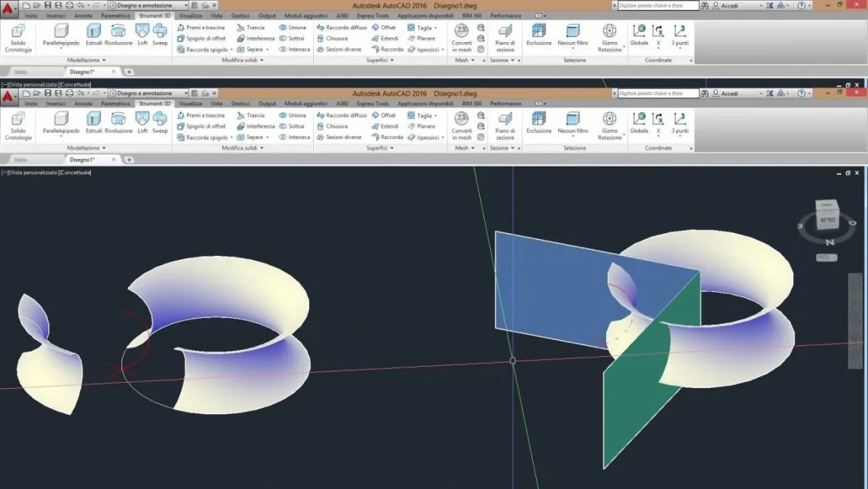Image resolution: width=868 pixels, height=489 pixels.
Task: Click surface Offset tool in lower window
Action: pyautogui.click(x=384, y=115)
